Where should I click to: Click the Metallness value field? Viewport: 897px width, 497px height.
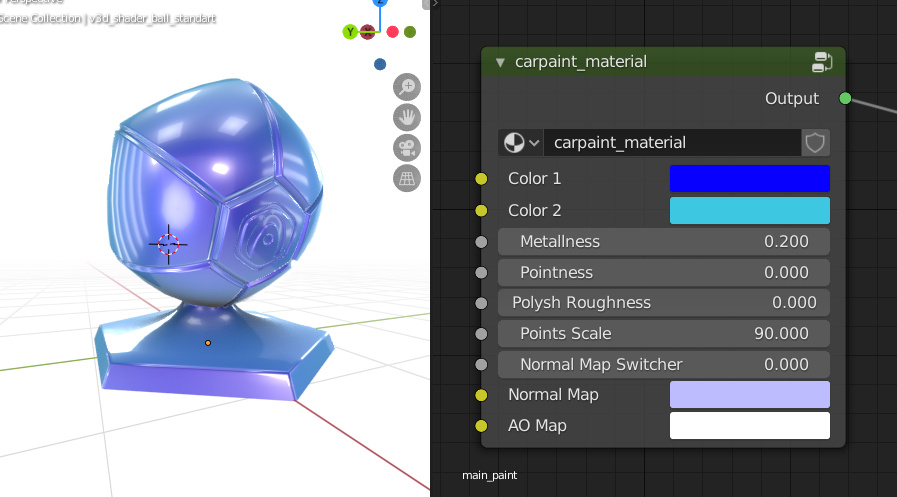click(664, 241)
